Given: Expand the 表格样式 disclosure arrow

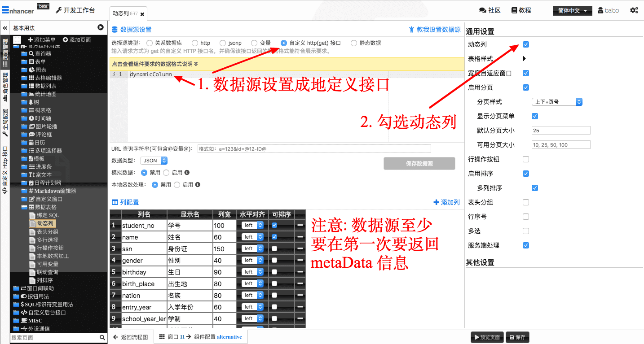Looking at the screenshot, I should (524, 59).
